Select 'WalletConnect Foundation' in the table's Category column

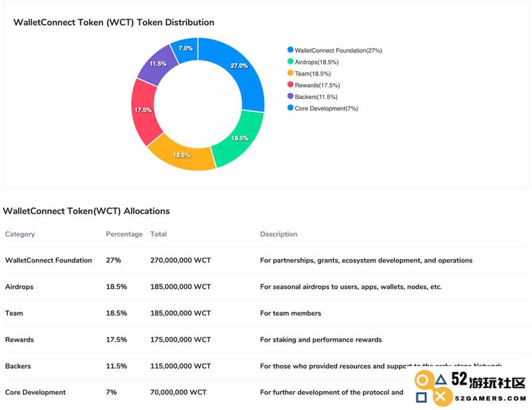(x=49, y=260)
